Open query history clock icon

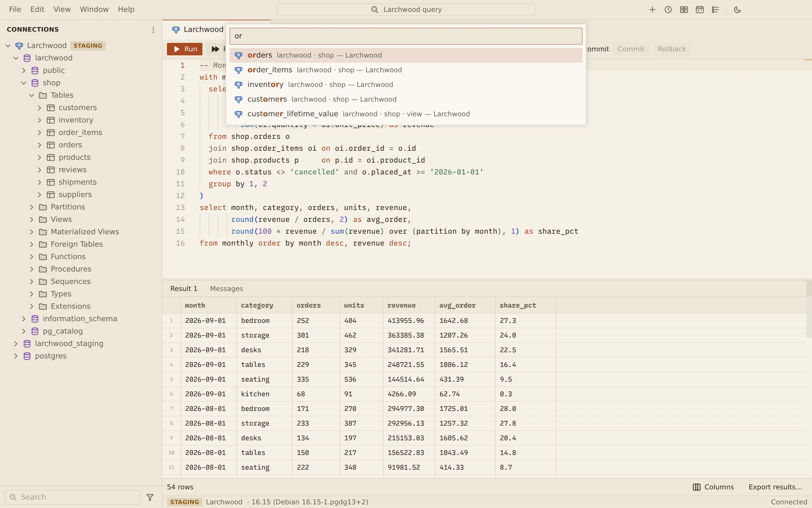point(668,10)
